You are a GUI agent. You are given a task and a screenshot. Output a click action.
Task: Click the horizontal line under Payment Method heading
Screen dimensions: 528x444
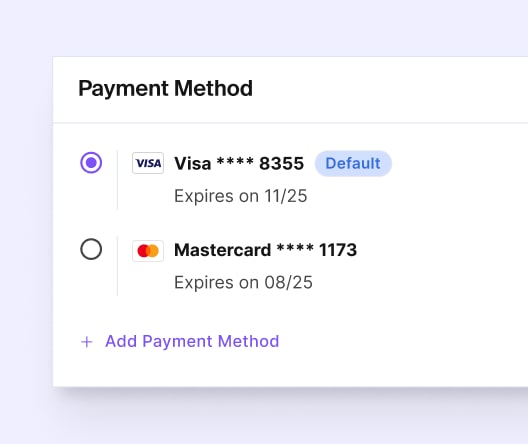tap(290, 123)
